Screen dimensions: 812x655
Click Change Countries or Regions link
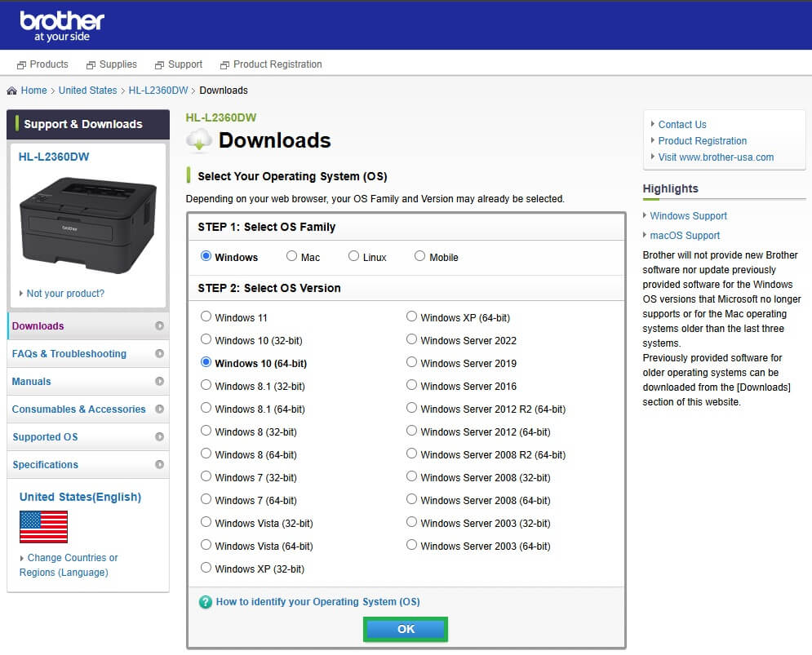pos(69,565)
